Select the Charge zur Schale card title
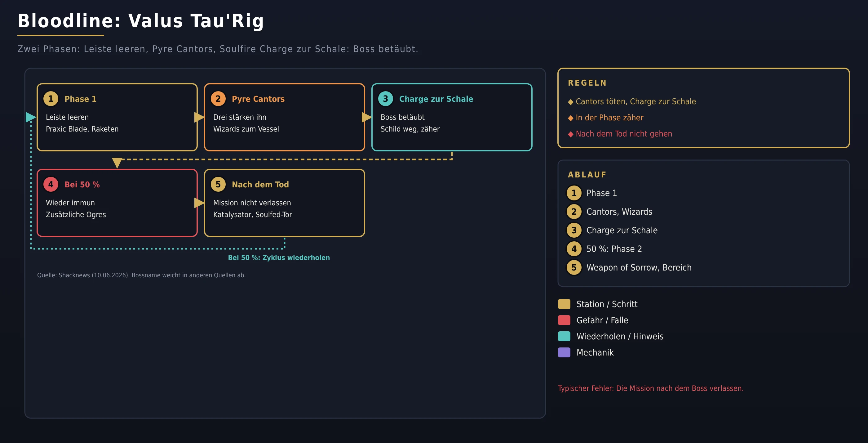 point(436,99)
